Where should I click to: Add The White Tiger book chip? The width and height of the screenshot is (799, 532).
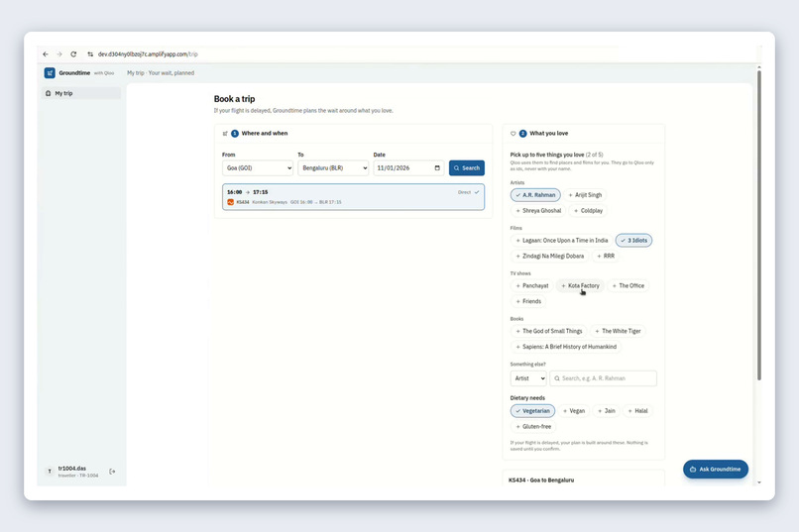tap(618, 331)
